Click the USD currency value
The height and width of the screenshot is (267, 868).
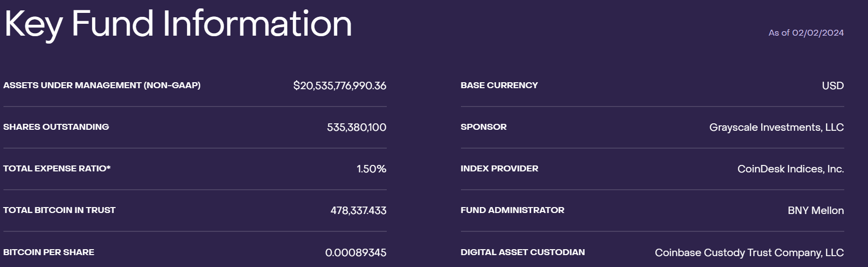click(x=832, y=86)
